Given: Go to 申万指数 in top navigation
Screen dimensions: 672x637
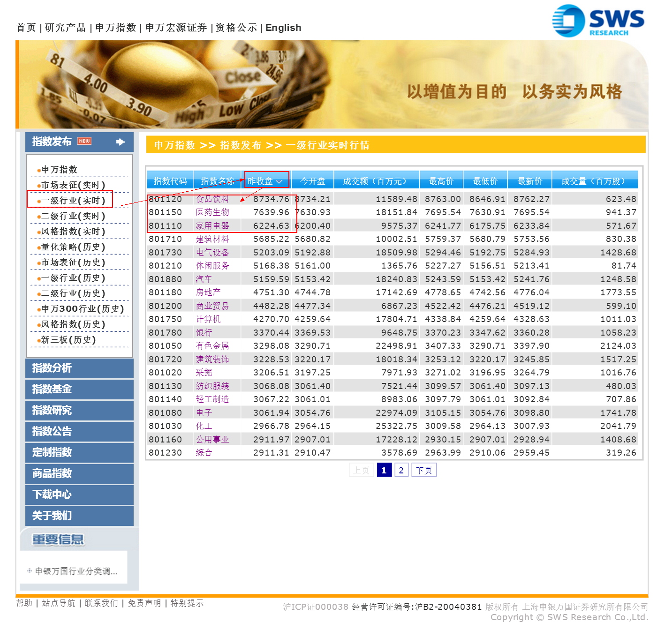Looking at the screenshot, I should (115, 28).
